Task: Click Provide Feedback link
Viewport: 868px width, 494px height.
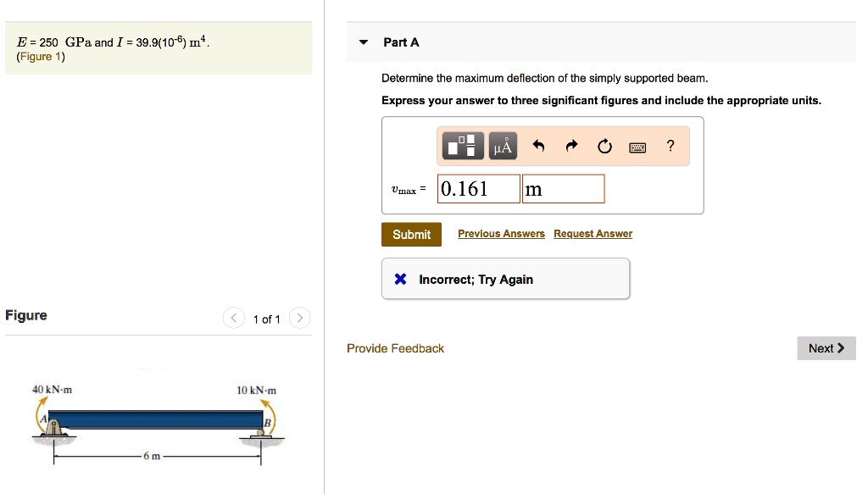Action: coord(395,347)
